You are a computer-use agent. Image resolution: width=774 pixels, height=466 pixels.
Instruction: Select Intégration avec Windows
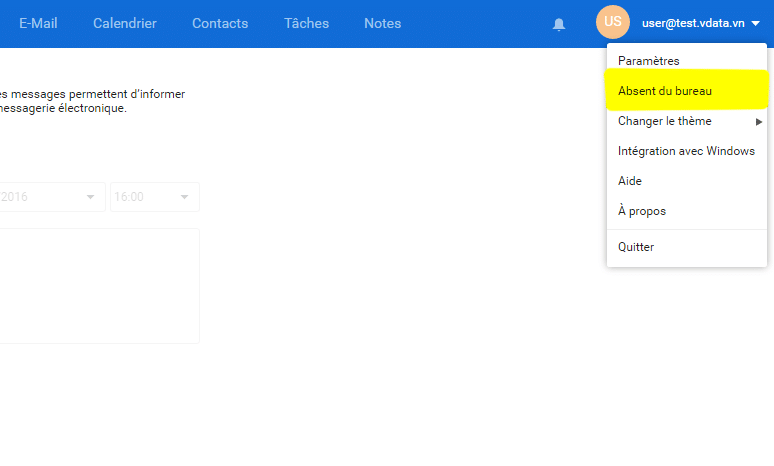click(686, 151)
